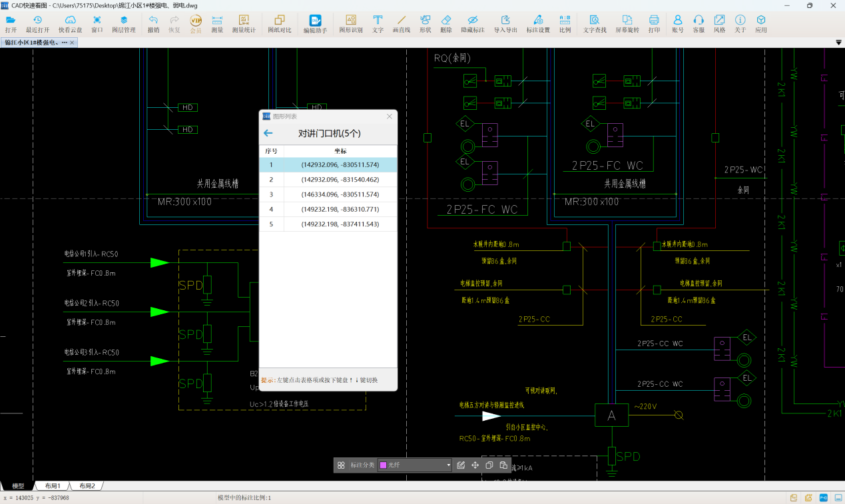Image resolution: width=845 pixels, height=504 pixels.
Task: Launch the 图形识别 shape recognition tool
Action: [351, 23]
